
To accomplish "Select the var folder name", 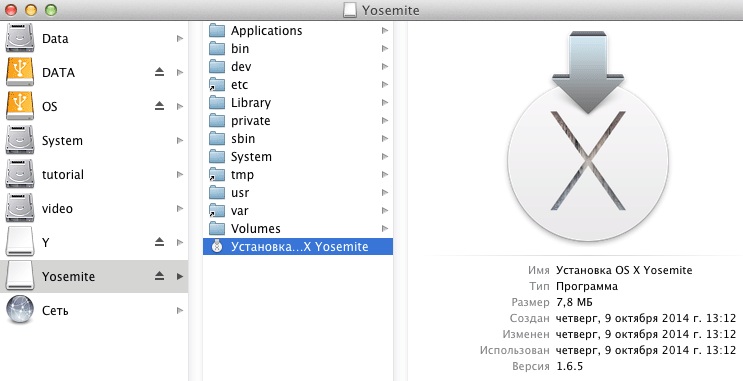I will 240,211.
